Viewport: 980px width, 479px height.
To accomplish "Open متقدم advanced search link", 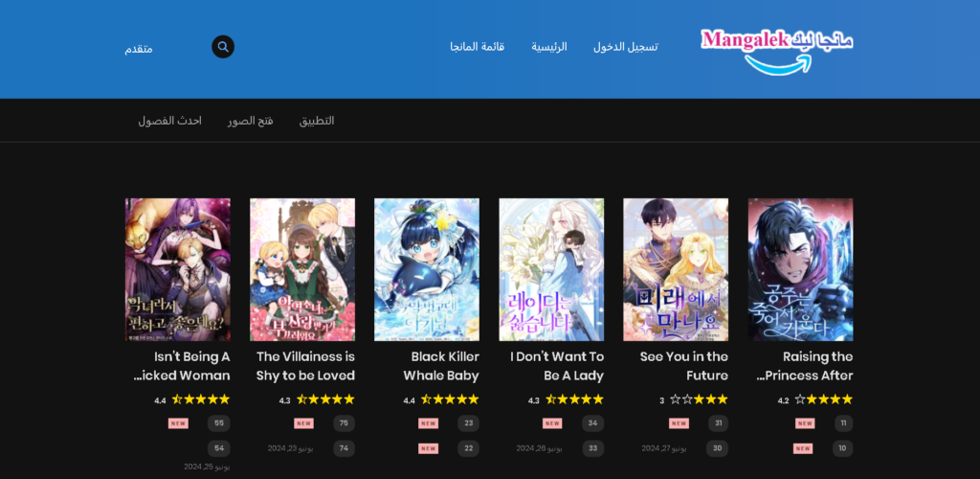I will (x=138, y=49).
